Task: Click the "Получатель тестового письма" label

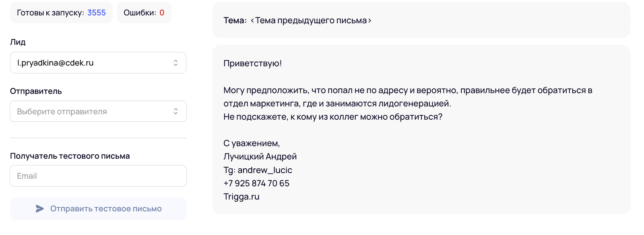Action: (x=70, y=156)
